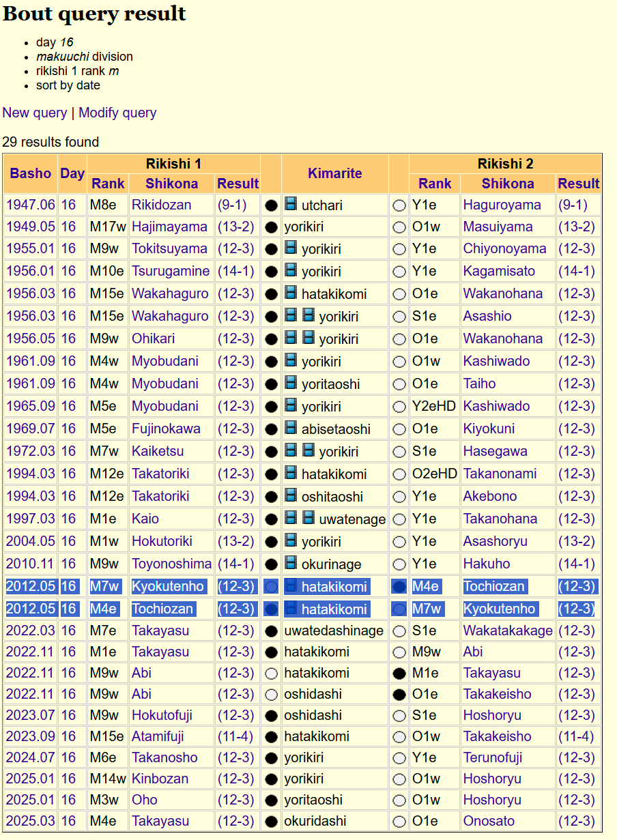
Task: Open basho 1947.06 link
Action: pos(31,205)
